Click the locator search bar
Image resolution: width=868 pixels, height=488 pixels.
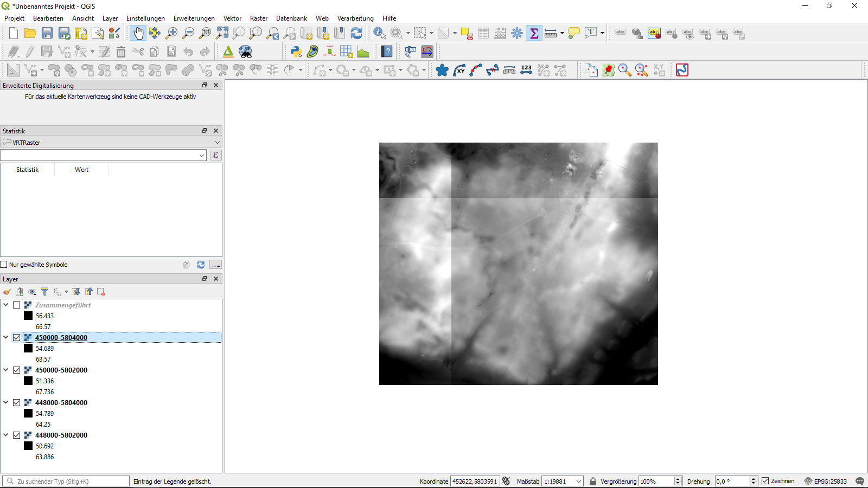pos(66,481)
